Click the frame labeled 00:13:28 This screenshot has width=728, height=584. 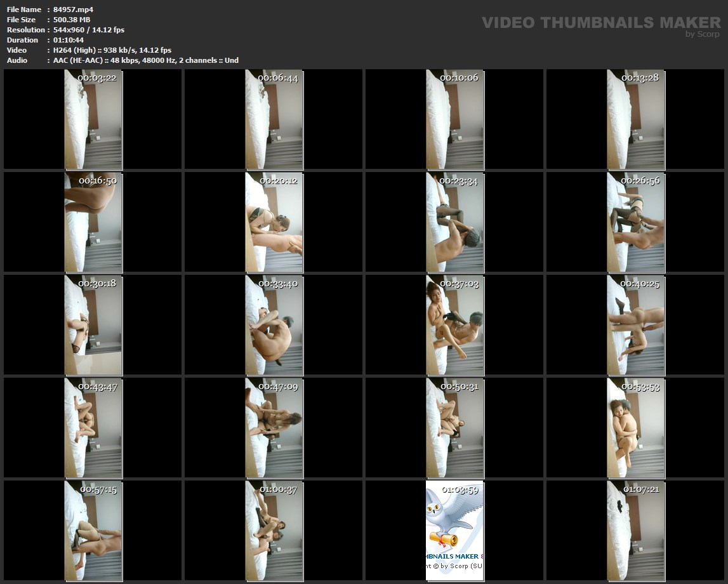pyautogui.click(x=635, y=120)
